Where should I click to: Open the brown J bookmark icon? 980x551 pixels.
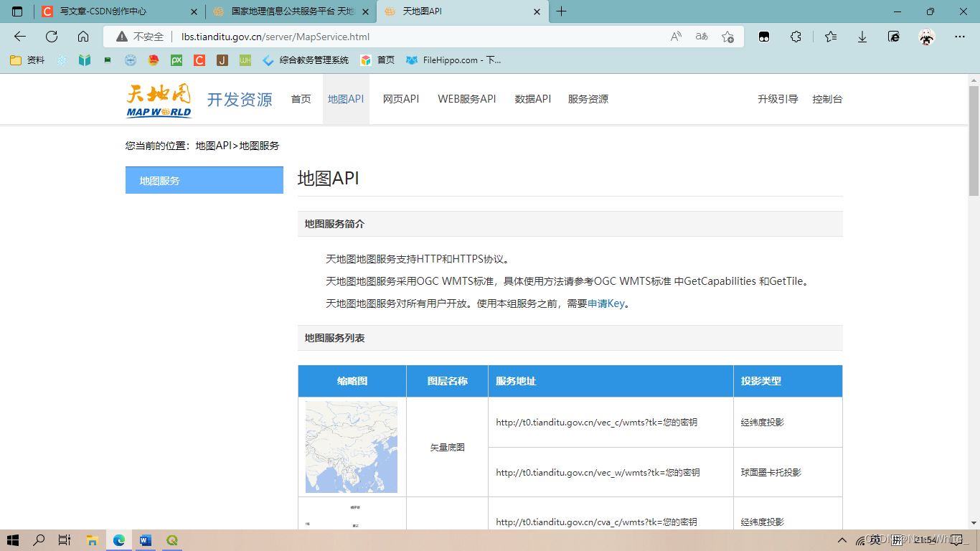coord(222,60)
